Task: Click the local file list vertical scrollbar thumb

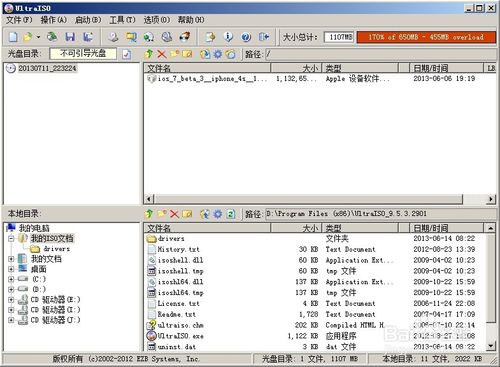Action: tap(490, 278)
